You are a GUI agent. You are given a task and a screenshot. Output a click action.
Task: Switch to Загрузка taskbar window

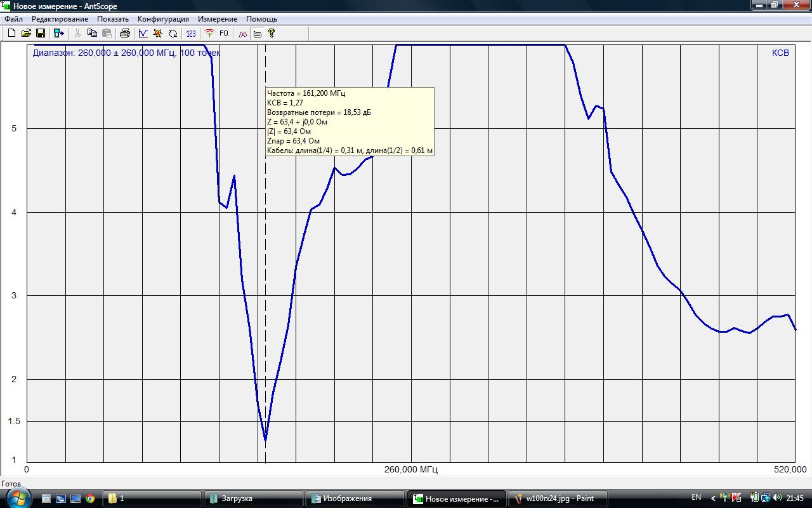pyautogui.click(x=254, y=498)
